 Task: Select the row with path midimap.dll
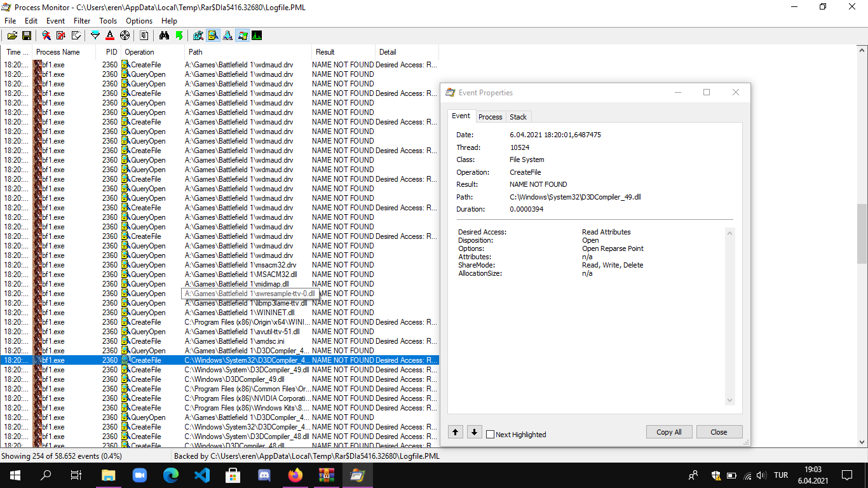tap(219, 284)
